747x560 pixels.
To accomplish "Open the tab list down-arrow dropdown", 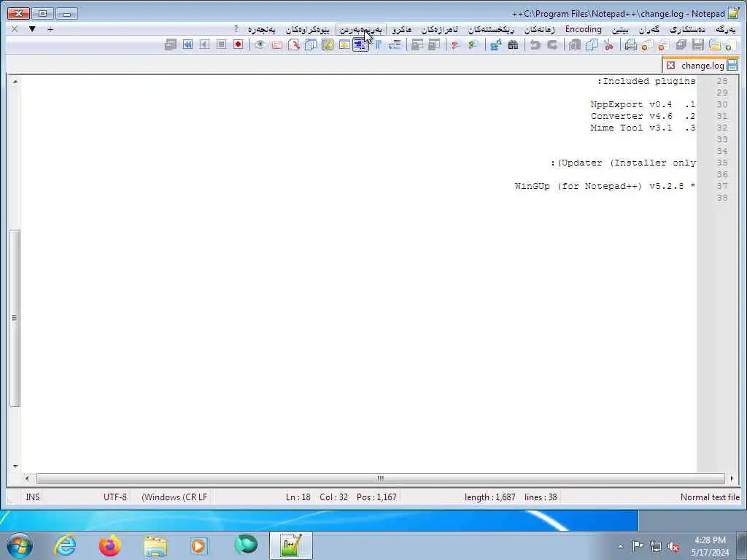I will [32, 29].
